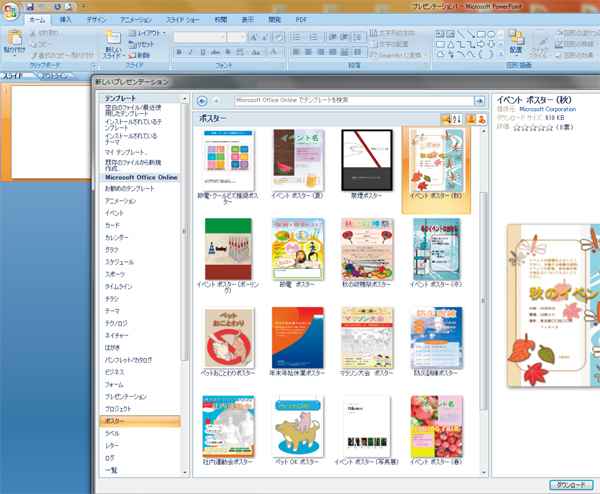Click the thumbnail gallery vertical scrollbar
The image size is (600, 494).
484,302
